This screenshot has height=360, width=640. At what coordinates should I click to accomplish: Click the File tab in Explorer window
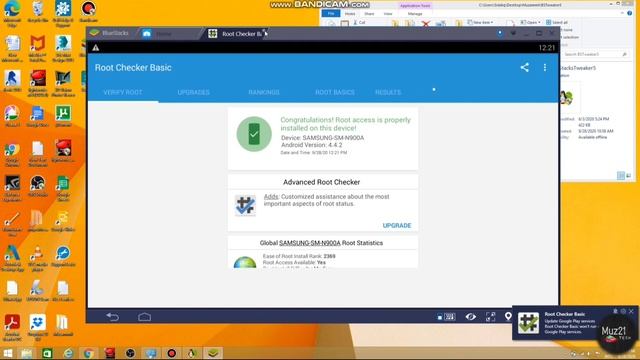[x=331, y=13]
